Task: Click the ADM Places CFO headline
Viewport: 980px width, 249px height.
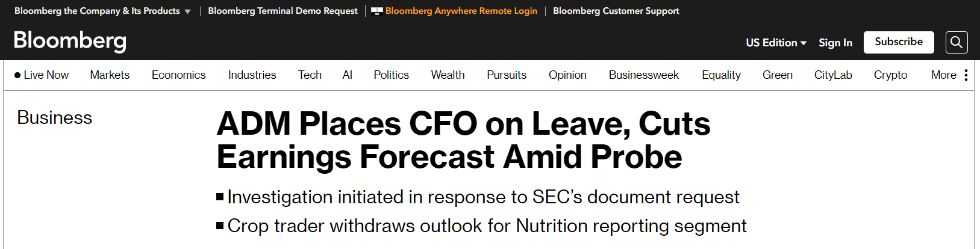Action: pyautogui.click(x=463, y=140)
